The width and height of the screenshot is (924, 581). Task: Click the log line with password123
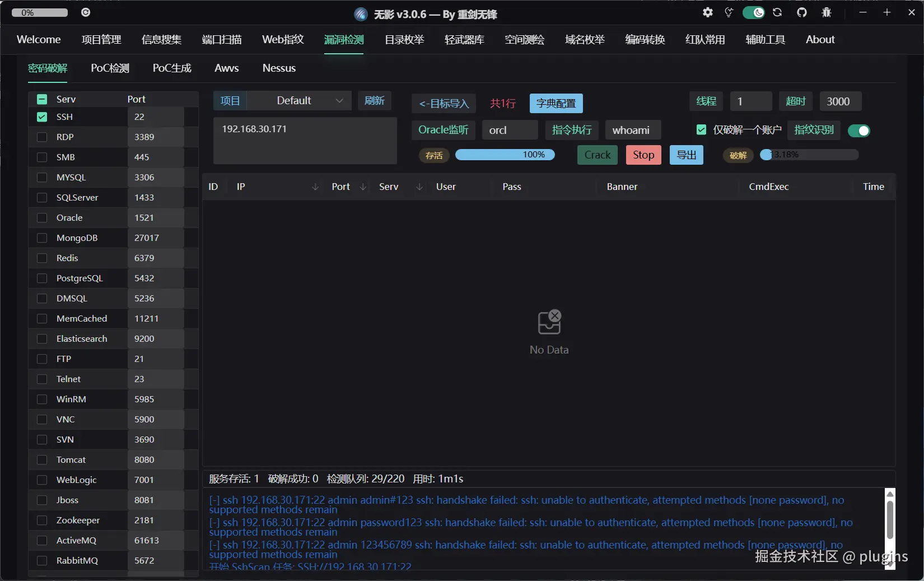pos(531,527)
